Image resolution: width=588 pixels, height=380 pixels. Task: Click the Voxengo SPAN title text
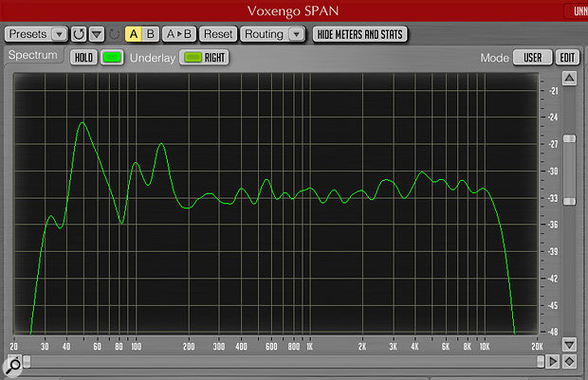point(293,10)
